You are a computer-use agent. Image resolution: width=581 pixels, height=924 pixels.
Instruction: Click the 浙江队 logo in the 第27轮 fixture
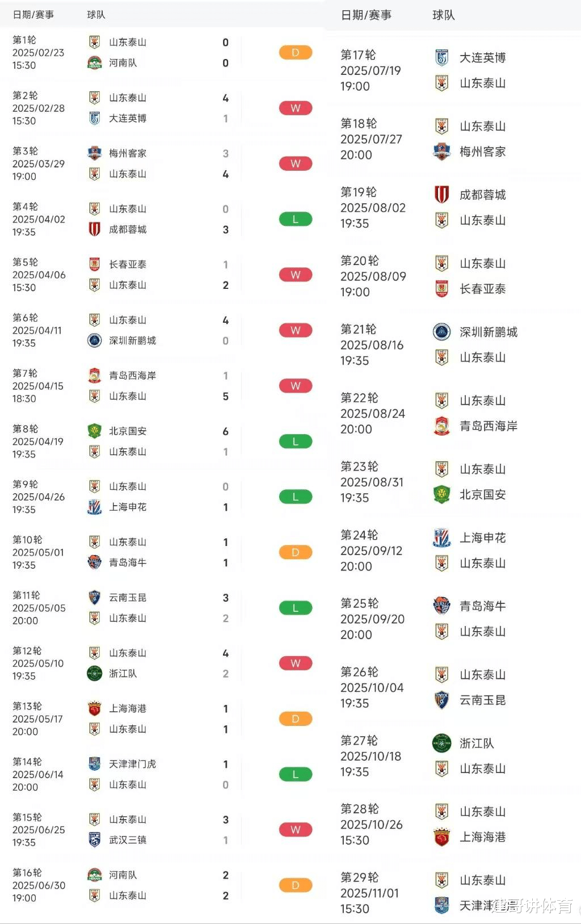pos(442,744)
